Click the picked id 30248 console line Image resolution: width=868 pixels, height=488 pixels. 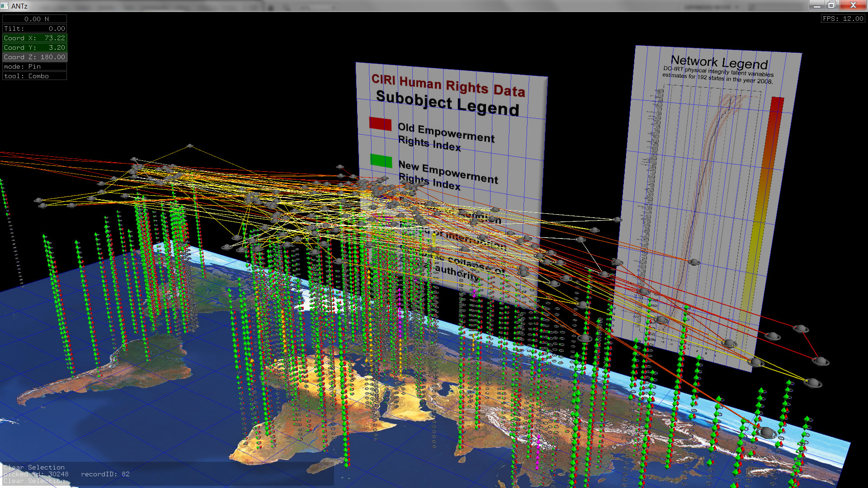[36, 474]
